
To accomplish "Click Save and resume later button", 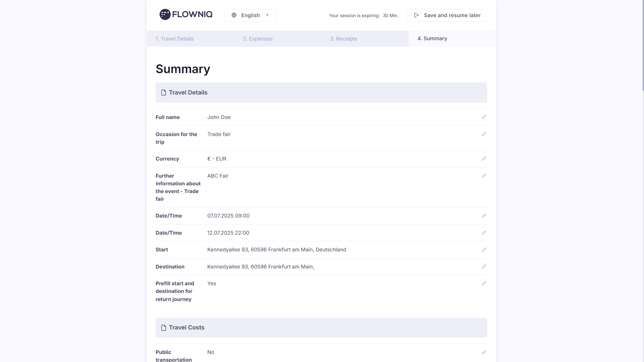I will (x=447, y=15).
